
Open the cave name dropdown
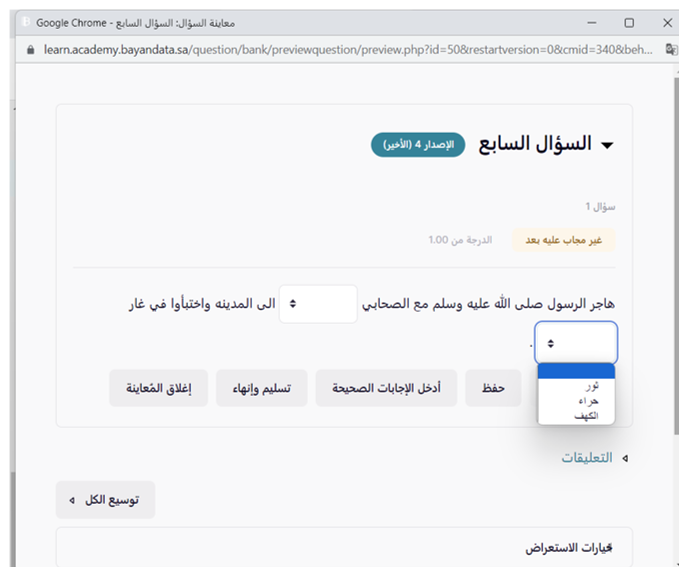click(576, 343)
